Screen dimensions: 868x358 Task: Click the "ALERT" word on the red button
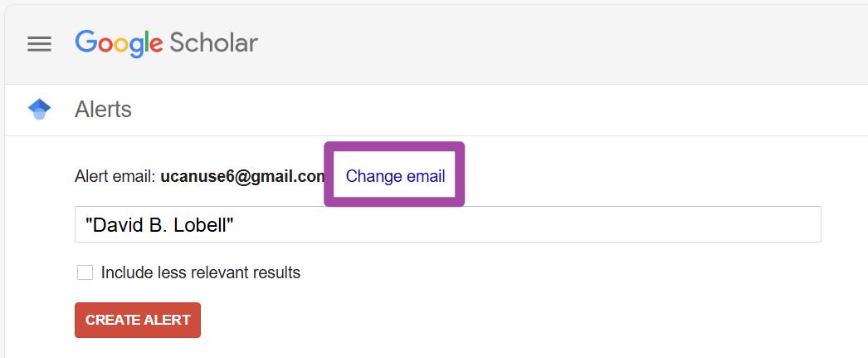pos(166,320)
